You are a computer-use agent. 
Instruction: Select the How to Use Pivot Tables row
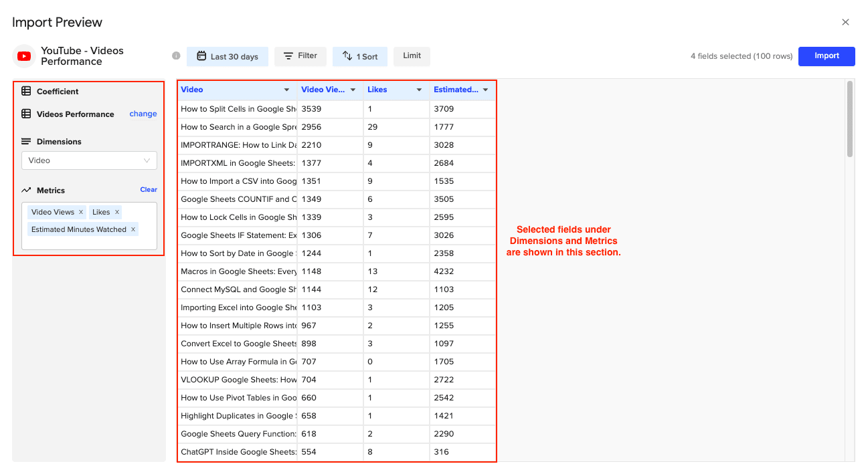337,398
